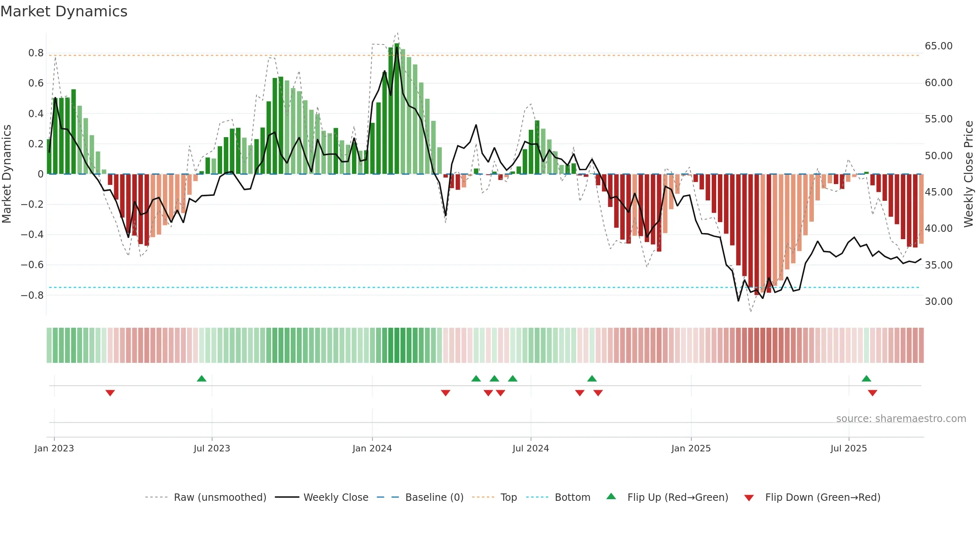
Task: Click the Jan 2023 axis label
Action: (54, 448)
